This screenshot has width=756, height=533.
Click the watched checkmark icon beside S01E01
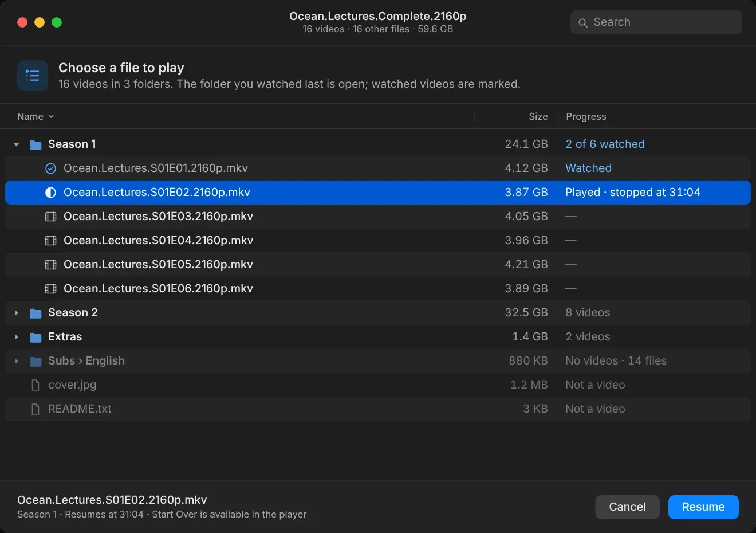pos(50,168)
